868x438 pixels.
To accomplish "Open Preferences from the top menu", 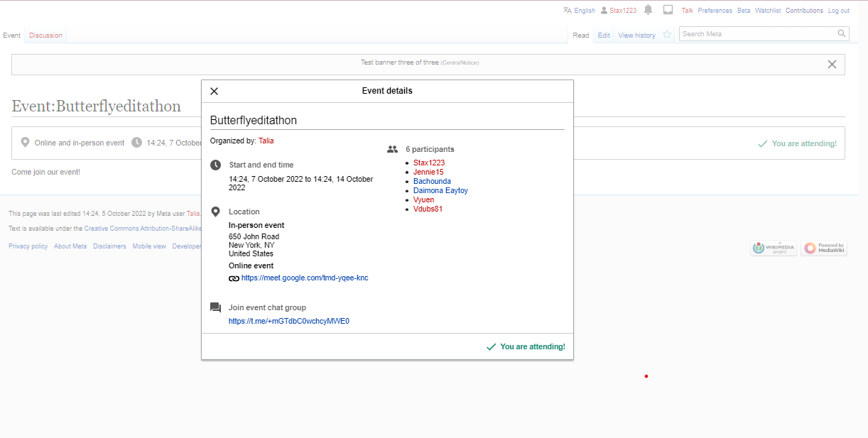I will pyautogui.click(x=715, y=11).
